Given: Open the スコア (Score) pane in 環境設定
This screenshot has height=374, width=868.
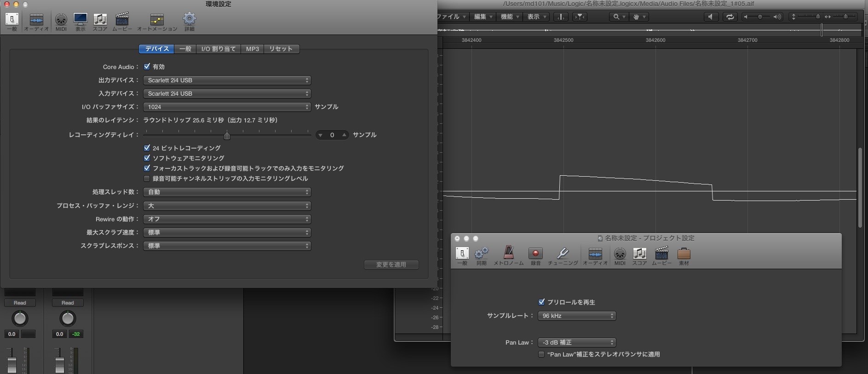Looking at the screenshot, I should click(100, 22).
